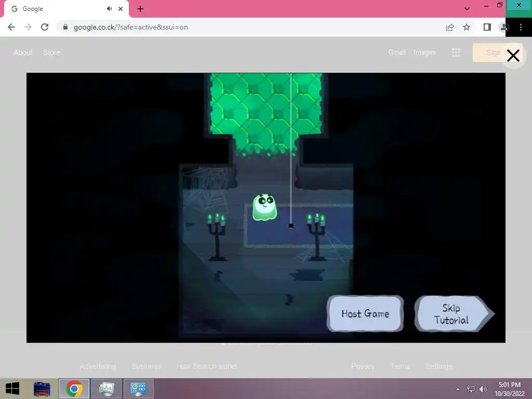Go back in browser history
This screenshot has width=532, height=399.
pyautogui.click(x=11, y=27)
